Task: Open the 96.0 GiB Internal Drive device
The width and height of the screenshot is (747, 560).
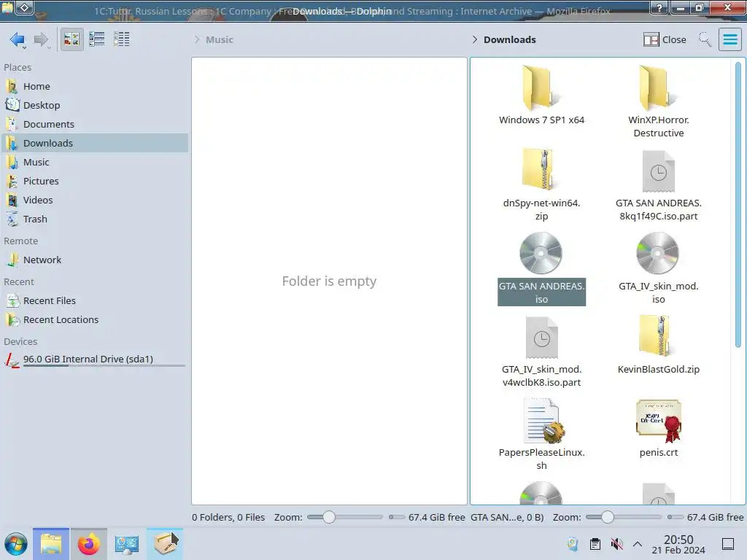Action: coord(95,360)
